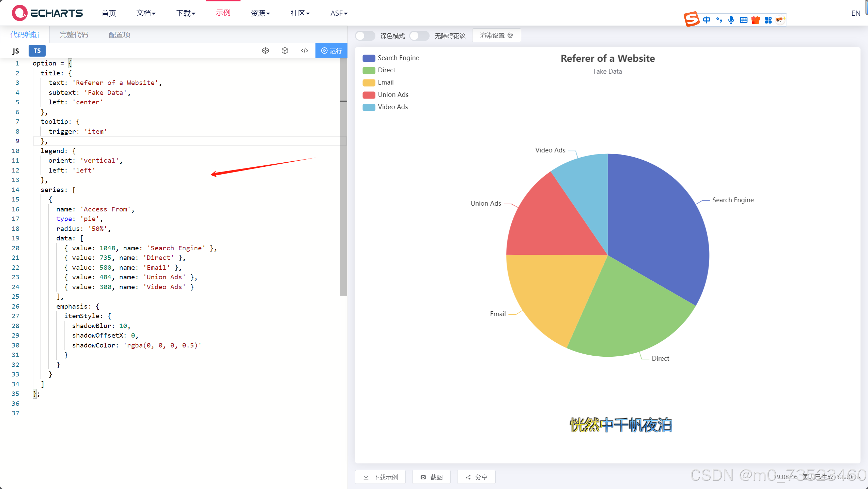Image resolution: width=868 pixels, height=489 pixels.
Task: Click the Sogou skin shirt icon
Action: (x=756, y=20)
